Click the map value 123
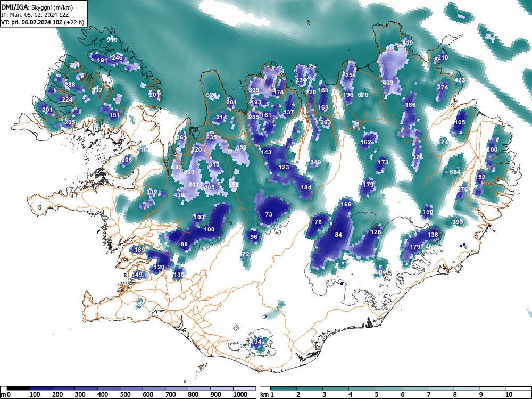Image resolution: width=532 pixels, height=399 pixels. click(284, 167)
